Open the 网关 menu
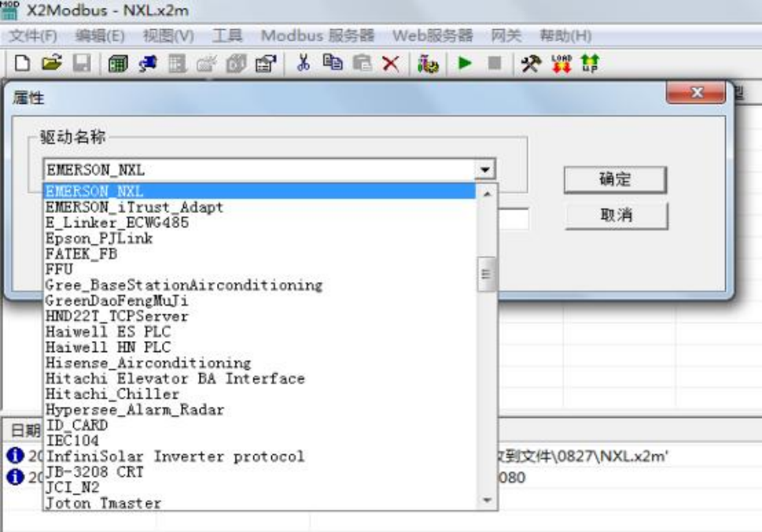The height and width of the screenshot is (532, 762). pos(506,35)
